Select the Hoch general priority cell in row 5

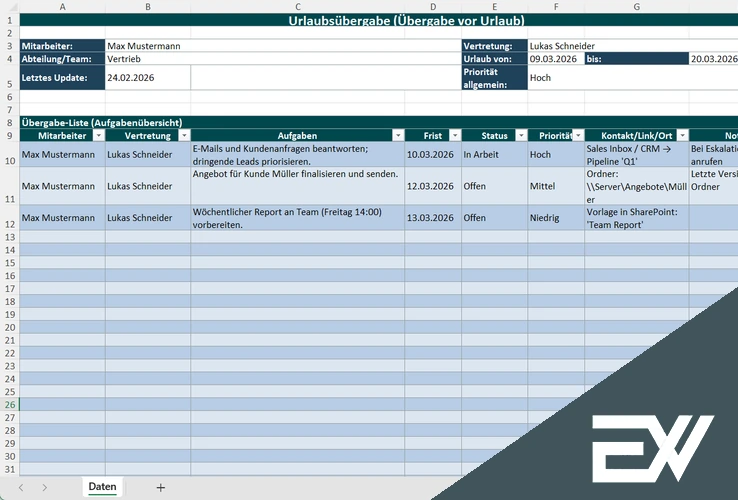click(x=633, y=78)
